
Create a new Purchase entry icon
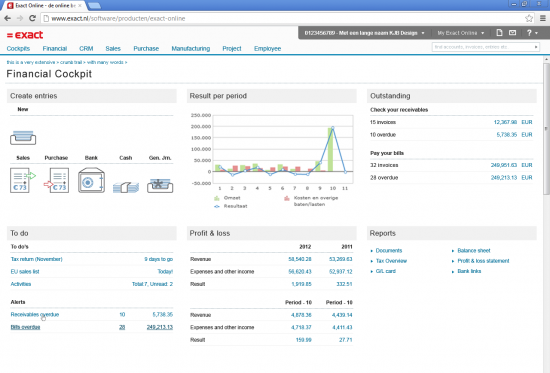56,180
